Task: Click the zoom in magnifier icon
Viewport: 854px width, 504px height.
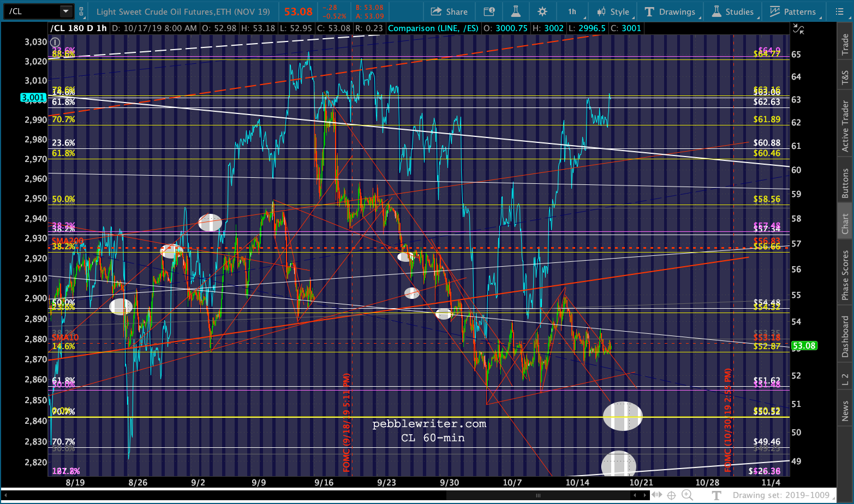Action: click(x=687, y=495)
